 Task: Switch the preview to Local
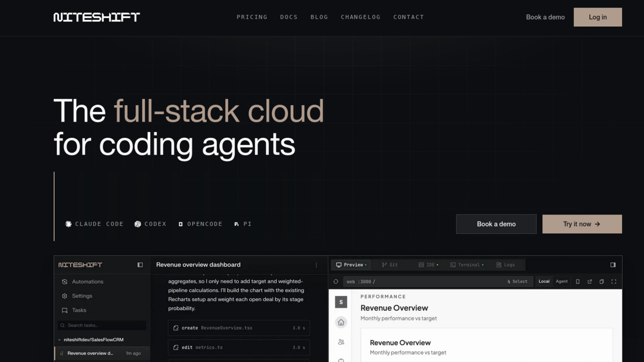point(544,282)
